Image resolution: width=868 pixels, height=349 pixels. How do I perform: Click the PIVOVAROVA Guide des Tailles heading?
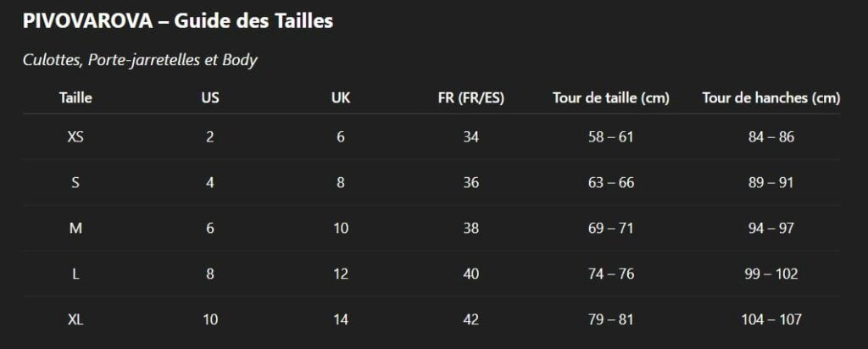pos(178,21)
